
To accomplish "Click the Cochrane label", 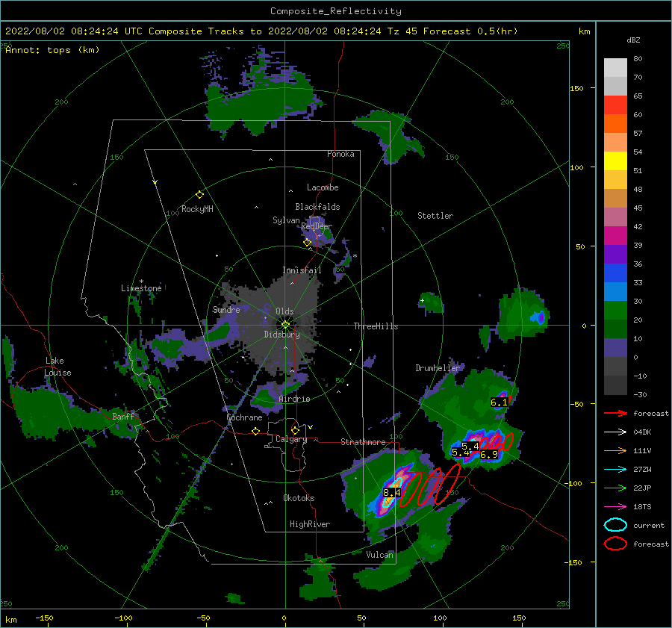I will tap(244, 417).
